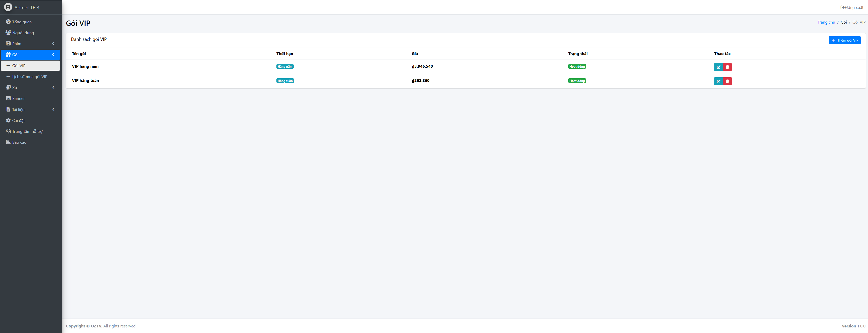Open the Banner section via its image icon
868x333 pixels.
click(x=8, y=98)
